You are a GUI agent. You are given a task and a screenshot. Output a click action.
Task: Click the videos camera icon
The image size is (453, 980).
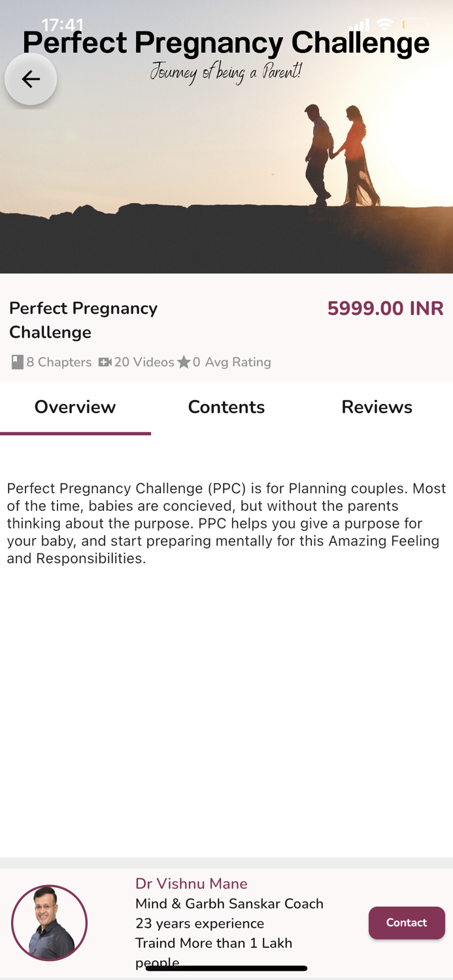click(105, 361)
